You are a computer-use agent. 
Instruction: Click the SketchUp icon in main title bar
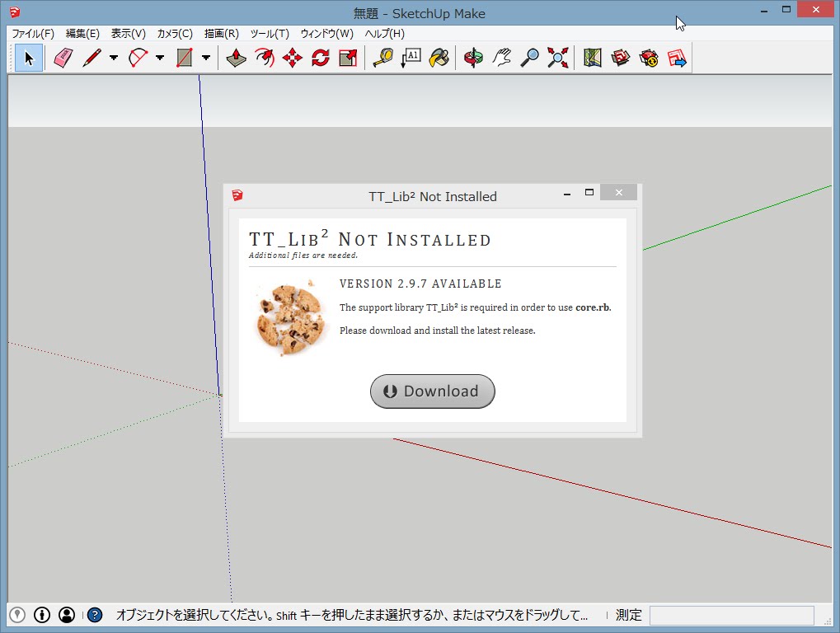coord(15,12)
